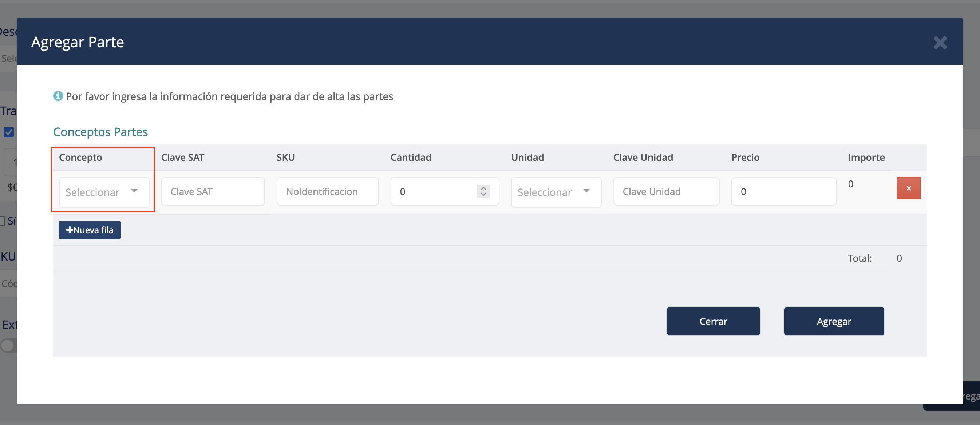Click the Agregar button
Screen dimensions: 980x425
(834, 321)
